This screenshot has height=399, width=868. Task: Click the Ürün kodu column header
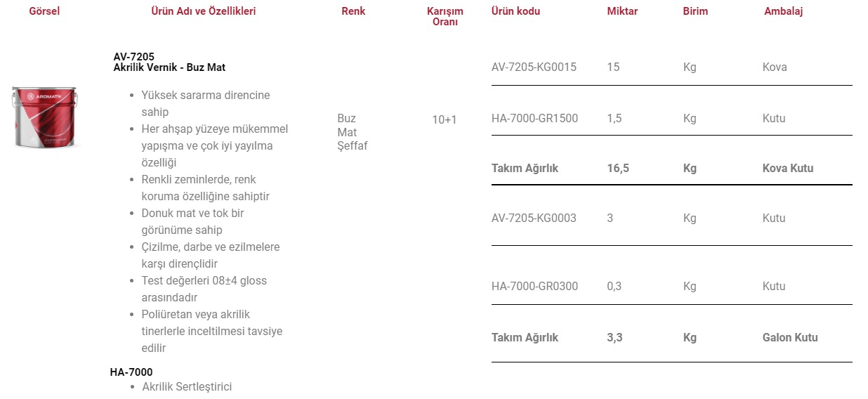click(x=516, y=11)
